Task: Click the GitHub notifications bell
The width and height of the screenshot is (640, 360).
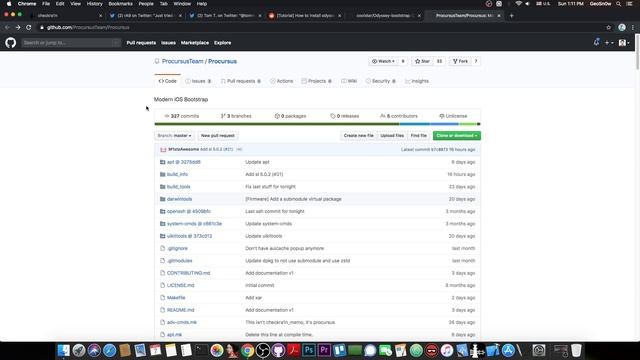Action: (596, 42)
